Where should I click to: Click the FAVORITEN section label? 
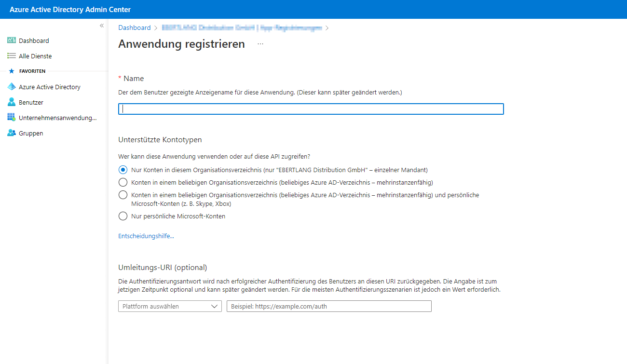[32, 71]
